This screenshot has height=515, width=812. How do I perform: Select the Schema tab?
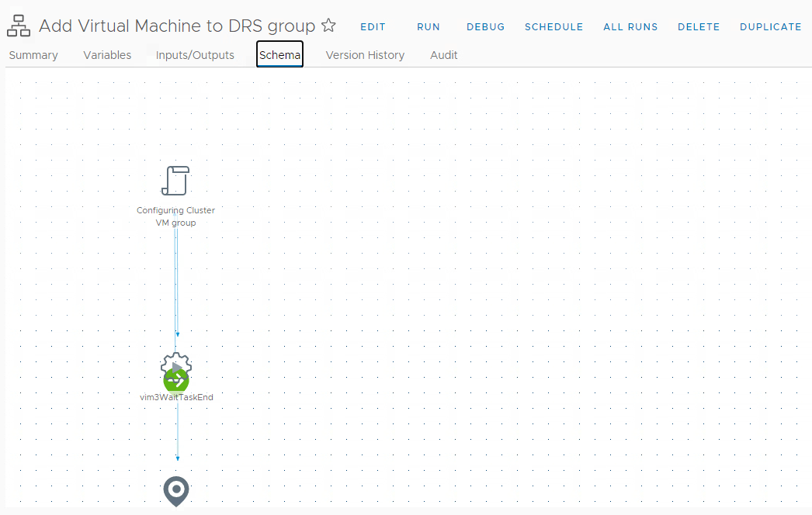(x=279, y=54)
